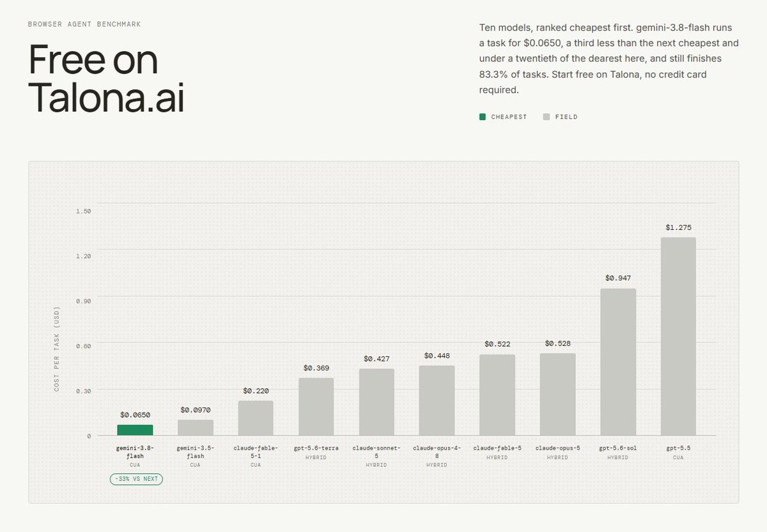Click the description paragraph starting Ten models
Viewport: 767px width, 532px height.
pos(609,59)
